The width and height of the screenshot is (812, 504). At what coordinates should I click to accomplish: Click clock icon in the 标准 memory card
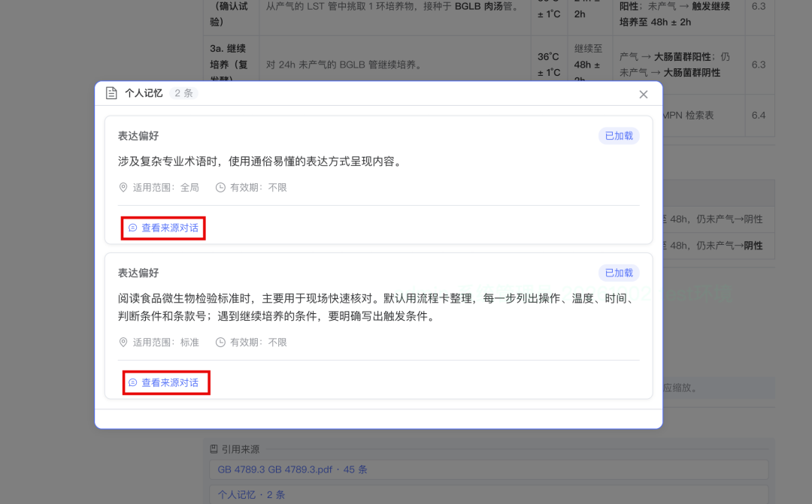[x=220, y=342]
